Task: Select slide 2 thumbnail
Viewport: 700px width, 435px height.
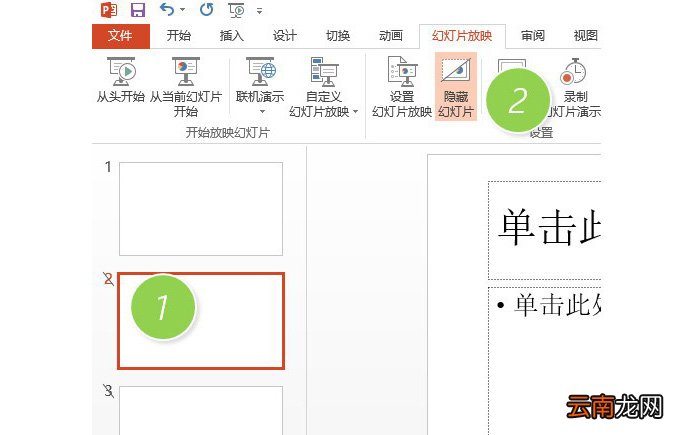Action: tap(201, 321)
